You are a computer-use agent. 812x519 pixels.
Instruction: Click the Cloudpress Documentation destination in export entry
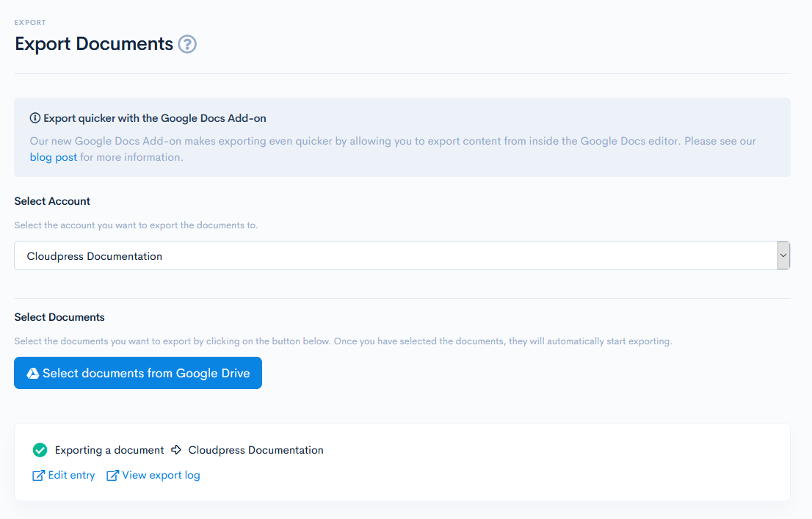coord(255,450)
